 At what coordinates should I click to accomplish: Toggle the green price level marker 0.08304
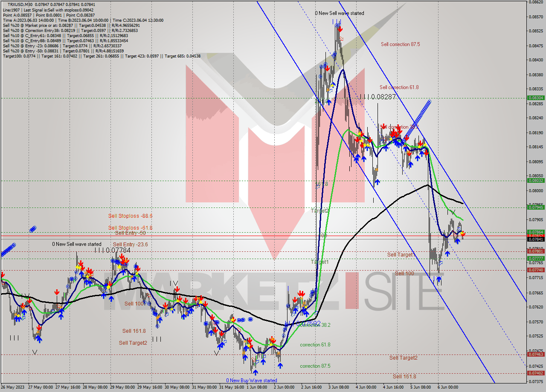537,98
